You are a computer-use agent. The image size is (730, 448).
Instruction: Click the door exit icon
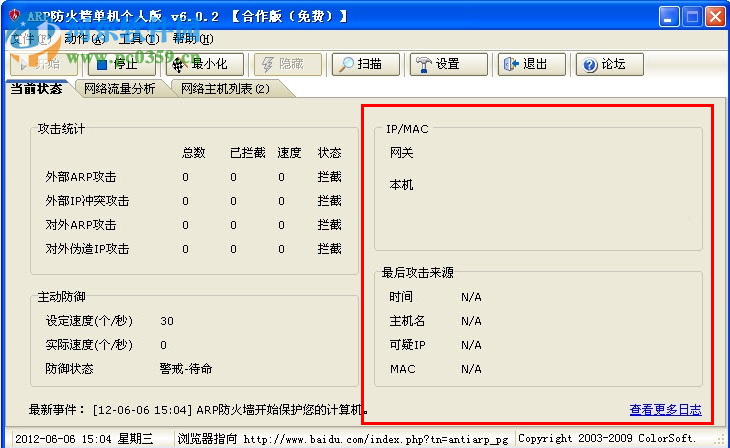pyautogui.click(x=511, y=64)
